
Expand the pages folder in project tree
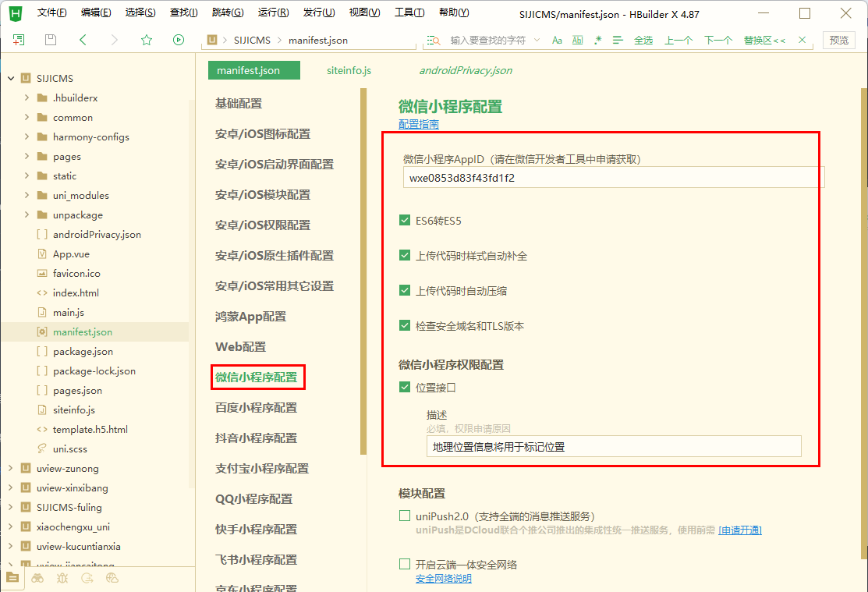tap(27, 156)
